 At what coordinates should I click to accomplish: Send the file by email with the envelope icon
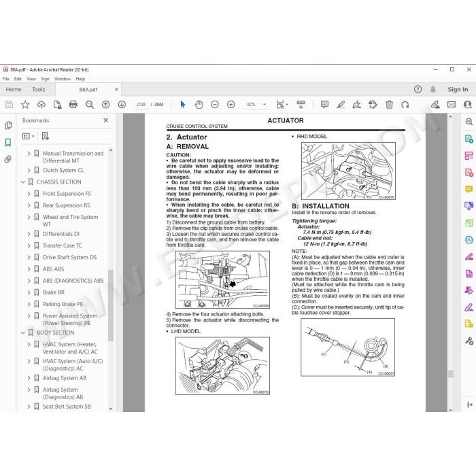click(x=452, y=105)
